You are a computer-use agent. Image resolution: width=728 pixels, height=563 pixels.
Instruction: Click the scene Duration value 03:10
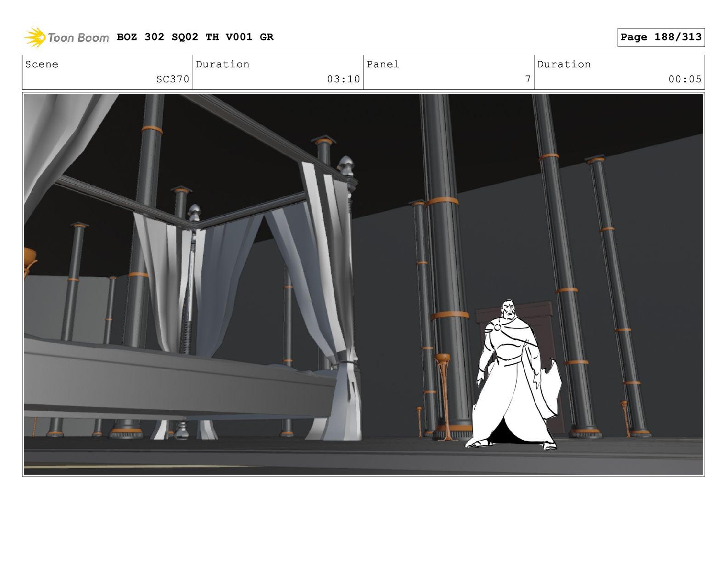(x=343, y=79)
